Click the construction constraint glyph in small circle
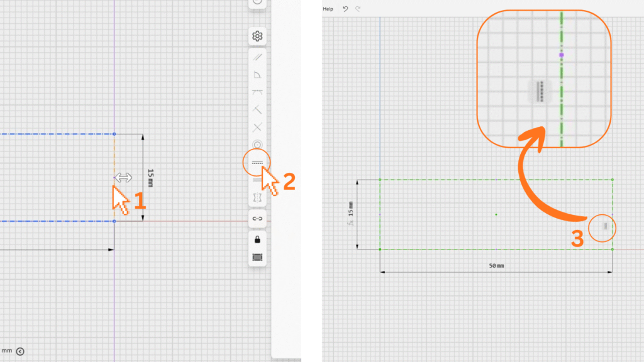This screenshot has width=644, height=362. [x=604, y=227]
